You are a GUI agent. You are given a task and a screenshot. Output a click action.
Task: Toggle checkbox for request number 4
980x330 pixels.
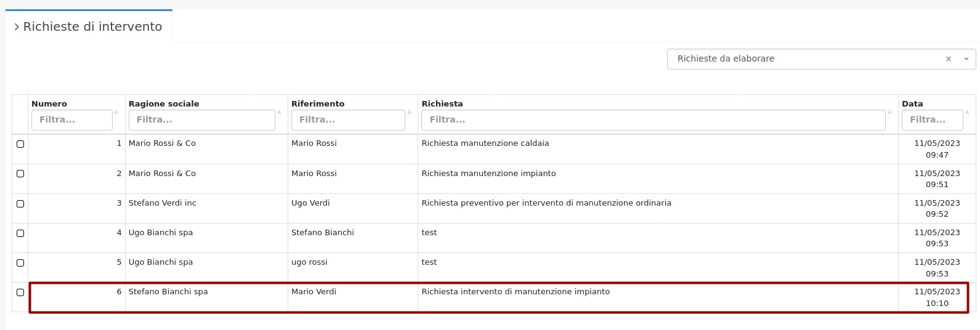pos(20,233)
